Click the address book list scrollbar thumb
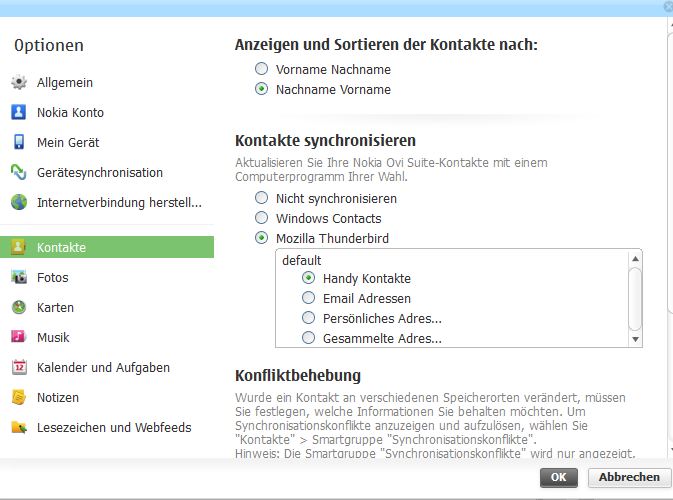Image resolution: width=673 pixels, height=500 pixels. 635,299
